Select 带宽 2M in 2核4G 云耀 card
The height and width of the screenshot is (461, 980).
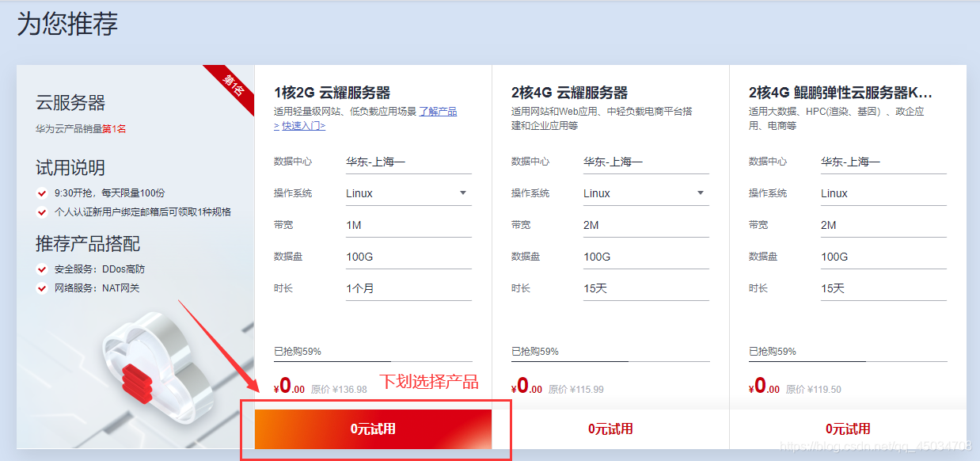click(x=646, y=225)
